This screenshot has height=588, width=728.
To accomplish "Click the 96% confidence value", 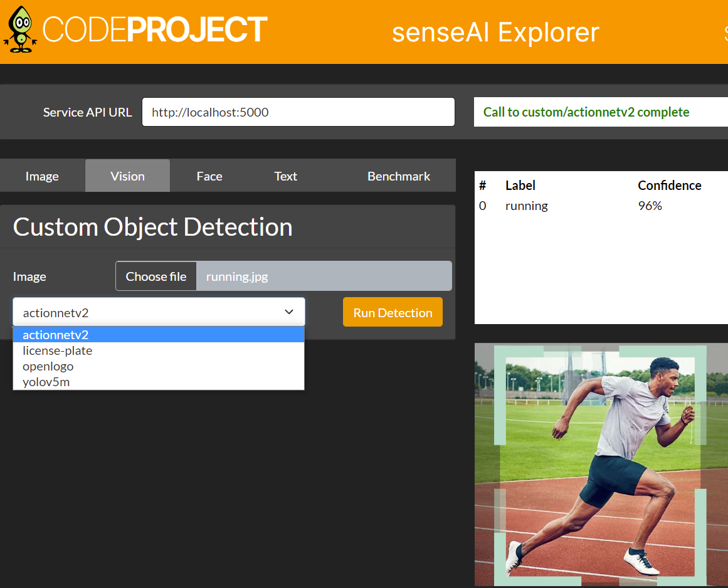I will point(650,206).
